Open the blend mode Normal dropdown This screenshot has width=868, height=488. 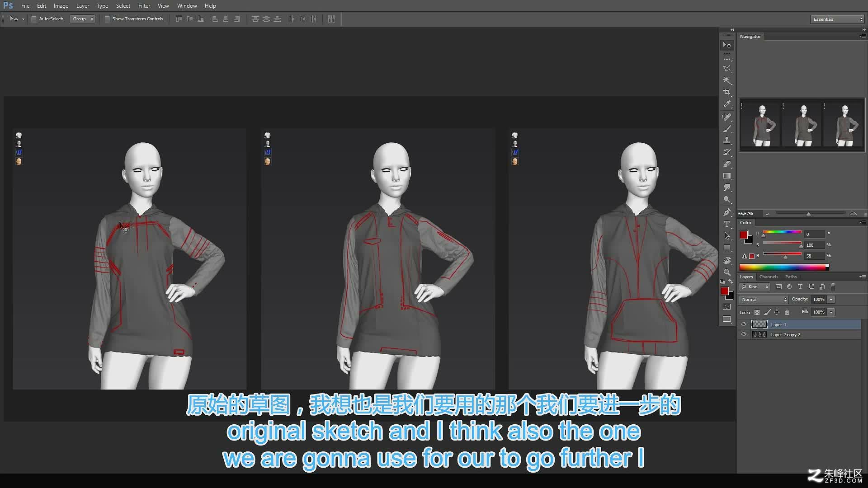(x=764, y=300)
